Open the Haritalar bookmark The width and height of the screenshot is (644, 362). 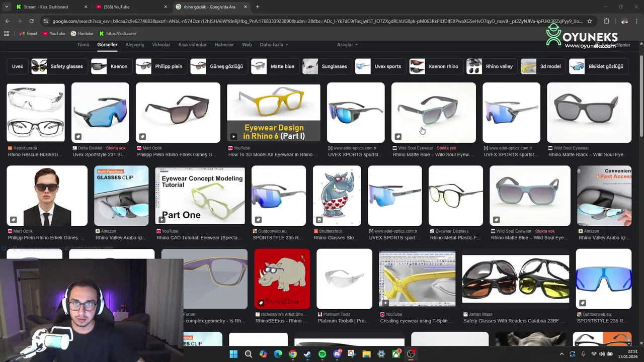(82, 33)
